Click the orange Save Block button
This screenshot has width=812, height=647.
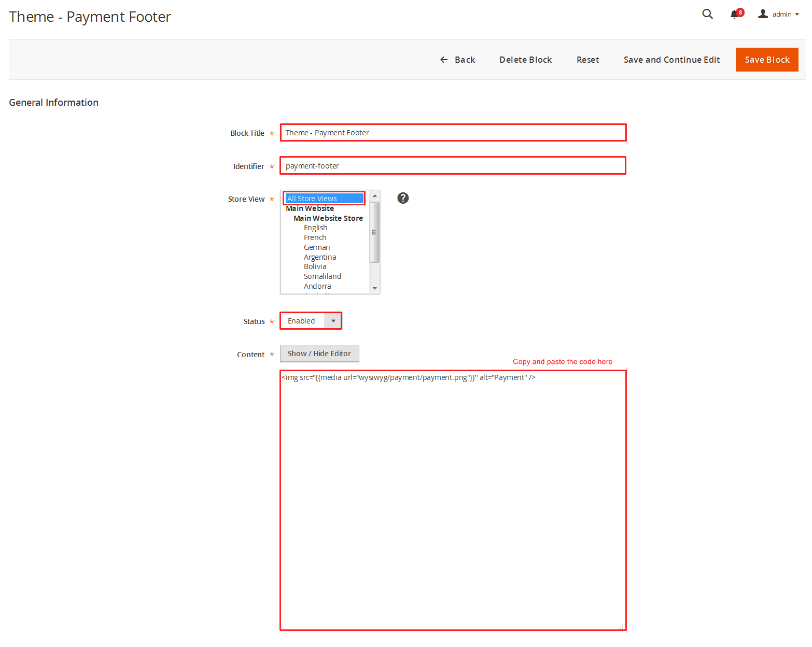point(767,60)
